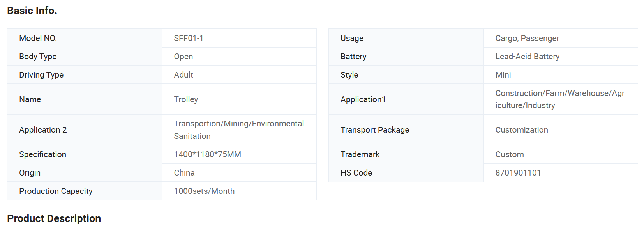644x234 pixels.
Task: Click the Application1 label
Action: point(363,99)
